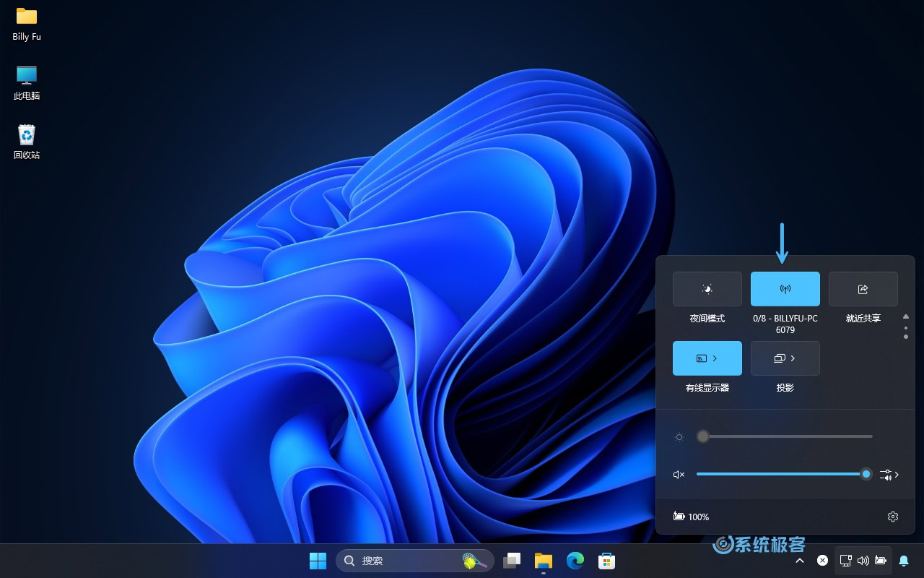The image size is (924, 578).
Task: Open the sound output selector chevron
Action: click(x=889, y=475)
